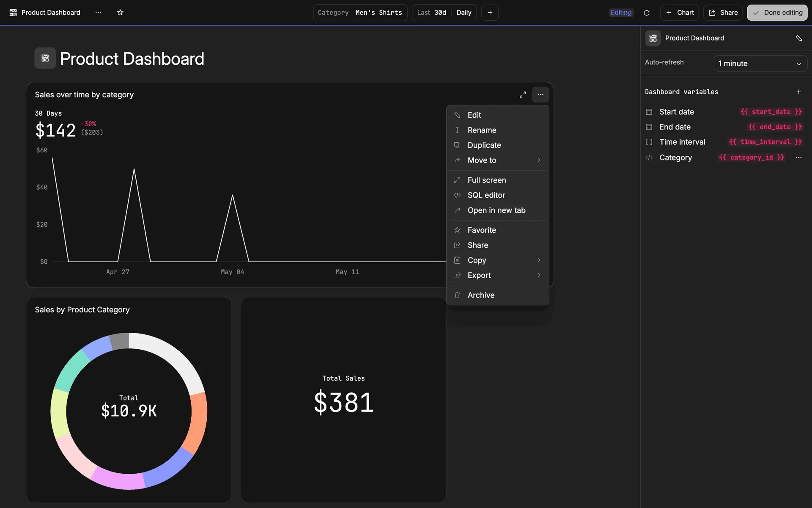Toggle the Daily interval selector
The image size is (812, 508).
[x=464, y=13]
